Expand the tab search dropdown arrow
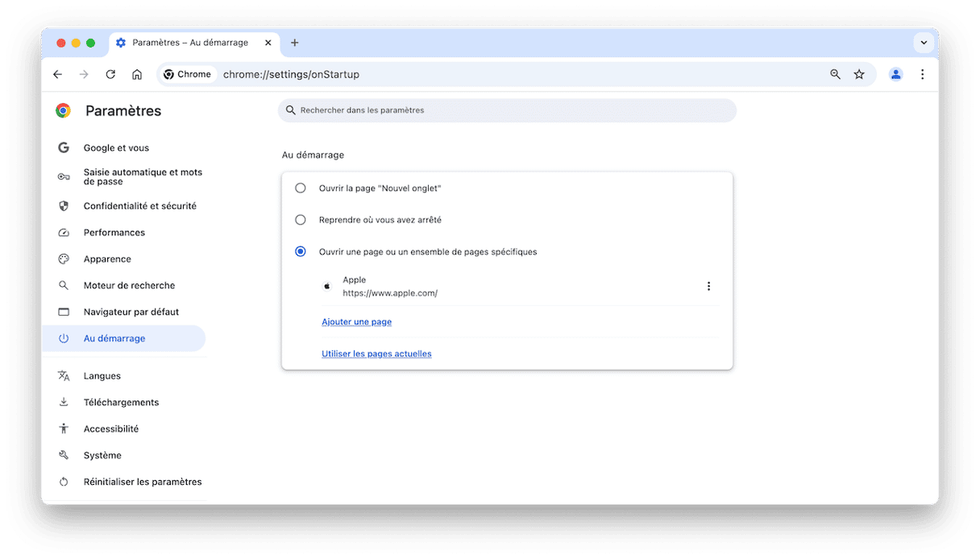Viewport: 980px width, 559px height. (924, 43)
